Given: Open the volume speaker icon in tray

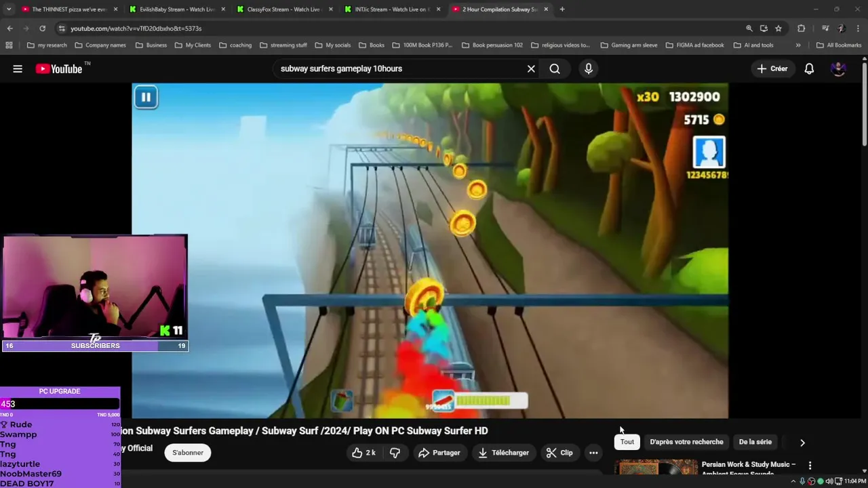Looking at the screenshot, I should coord(829,481).
